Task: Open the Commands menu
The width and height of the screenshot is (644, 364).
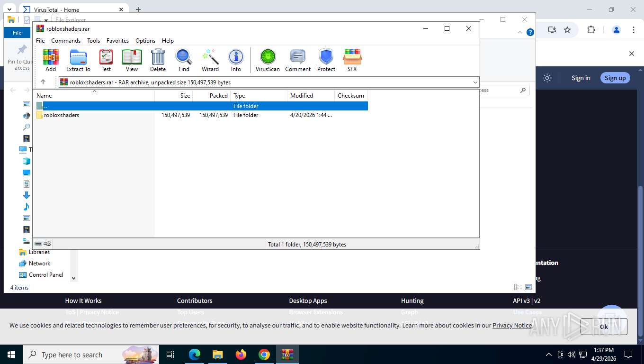Action: pyautogui.click(x=66, y=41)
